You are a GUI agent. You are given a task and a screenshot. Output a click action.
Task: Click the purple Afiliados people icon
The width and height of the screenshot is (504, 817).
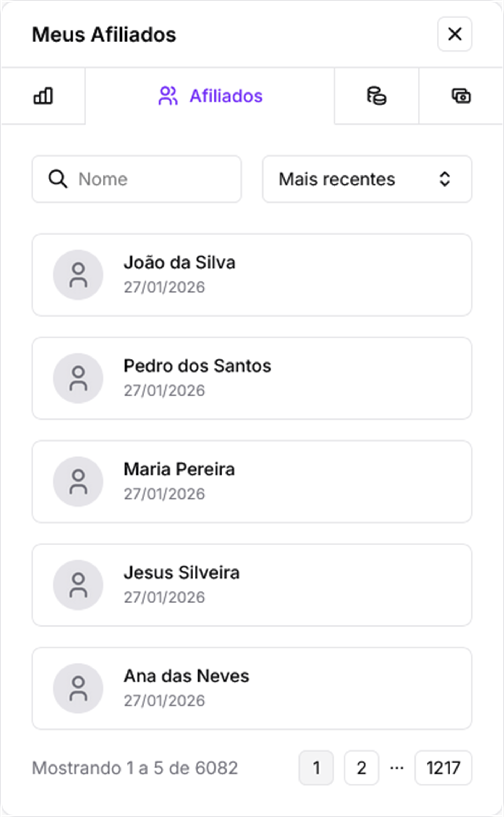[x=168, y=96]
